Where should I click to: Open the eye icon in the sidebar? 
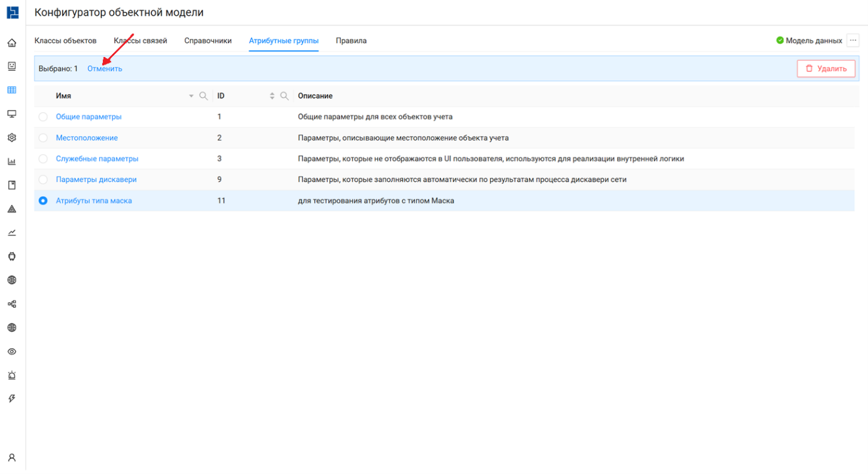11,352
